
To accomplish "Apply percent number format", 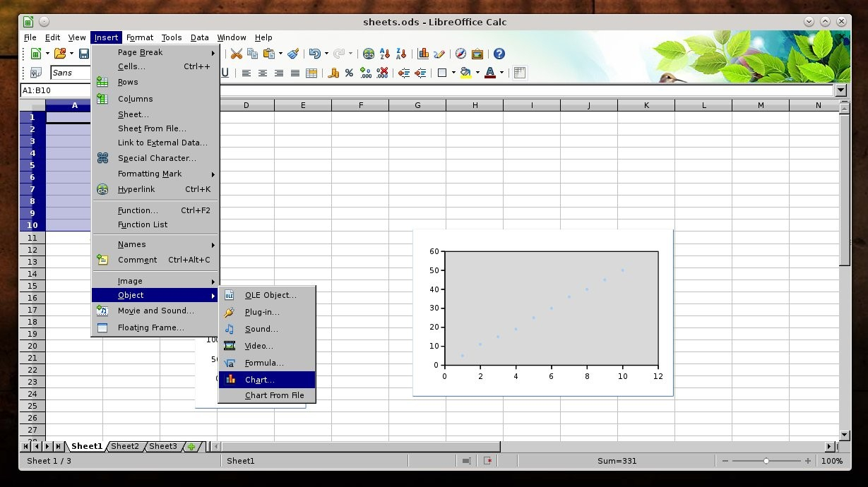I will point(349,73).
